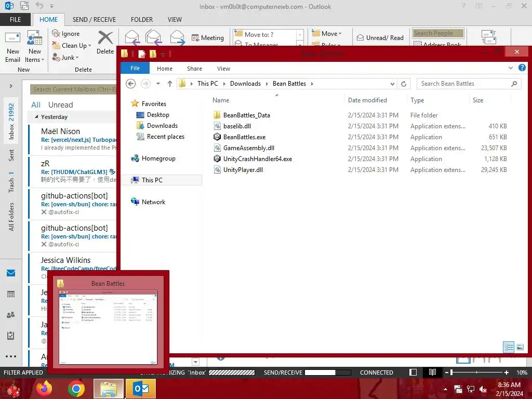
Task: Click the Search People field
Action: [438, 33]
